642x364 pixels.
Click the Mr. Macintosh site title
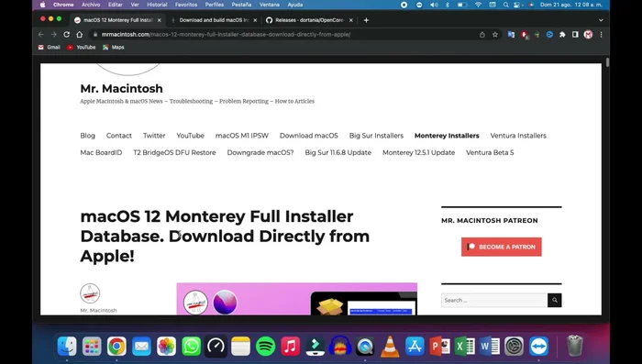(122, 88)
